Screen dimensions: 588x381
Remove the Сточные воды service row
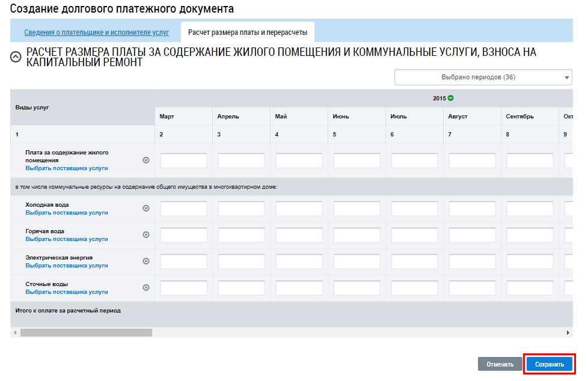pos(146,288)
